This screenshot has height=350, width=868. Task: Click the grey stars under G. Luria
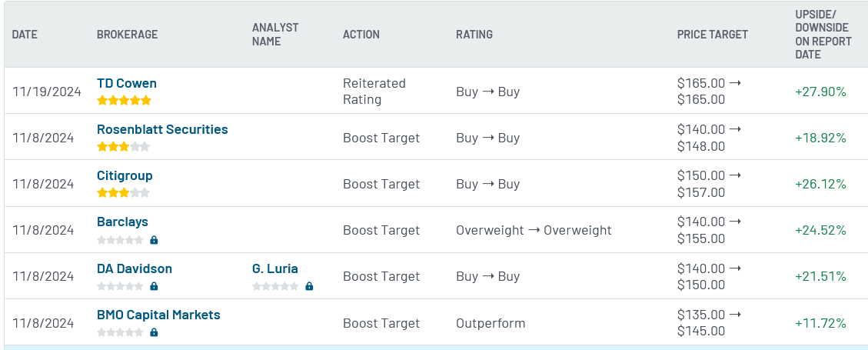tap(275, 286)
